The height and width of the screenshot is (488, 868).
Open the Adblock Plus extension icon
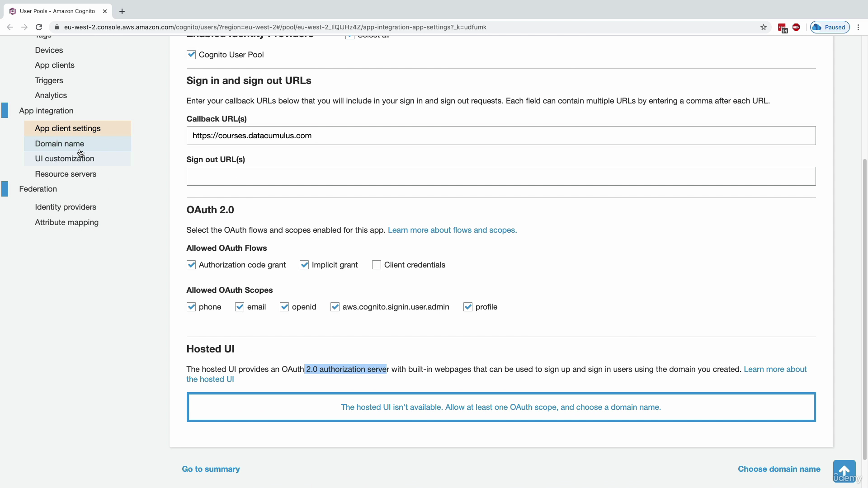point(796,27)
